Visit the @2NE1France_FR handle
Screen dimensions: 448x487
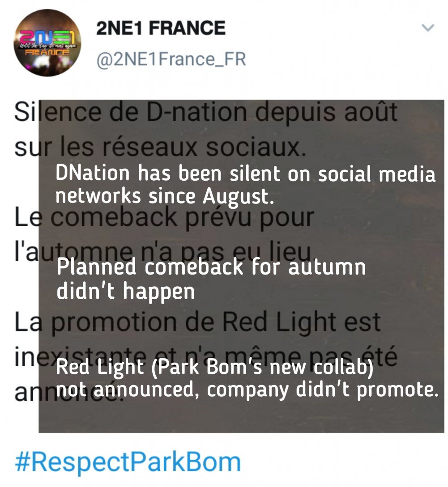(x=171, y=59)
